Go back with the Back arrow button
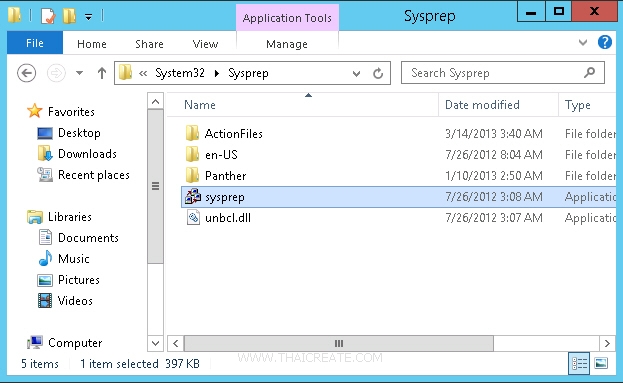Screen dimensions: 623x383 click(27, 73)
